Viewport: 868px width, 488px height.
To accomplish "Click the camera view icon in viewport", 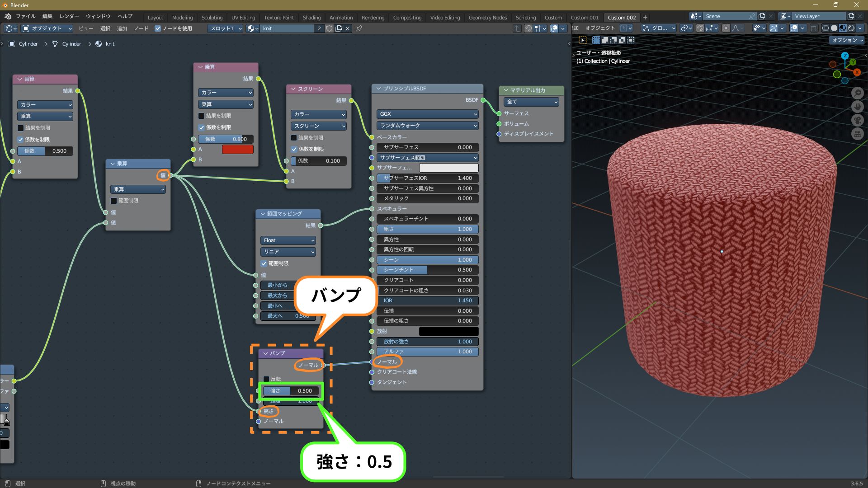I will (x=857, y=120).
